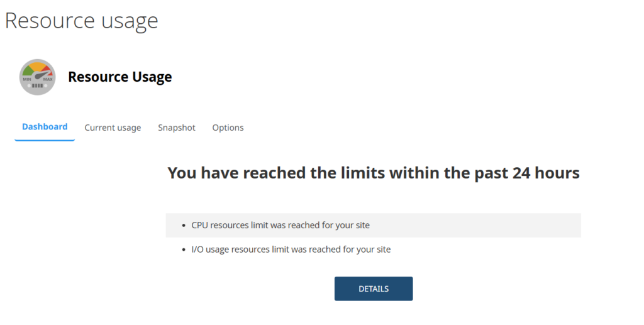644x325 pixels.
Task: Click the blue underline beneath the Dashboard tab
Action: tap(45, 140)
